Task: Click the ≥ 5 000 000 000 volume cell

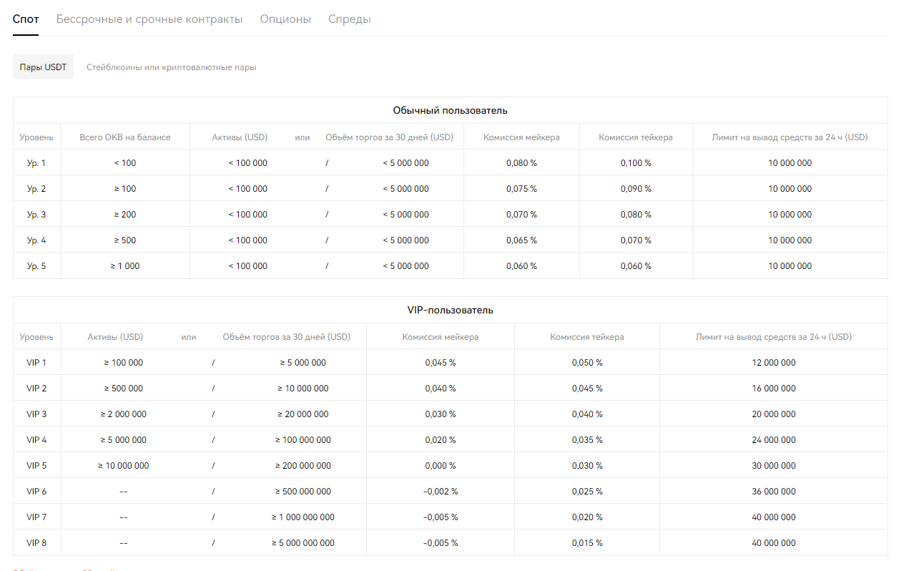Action: coord(303,543)
